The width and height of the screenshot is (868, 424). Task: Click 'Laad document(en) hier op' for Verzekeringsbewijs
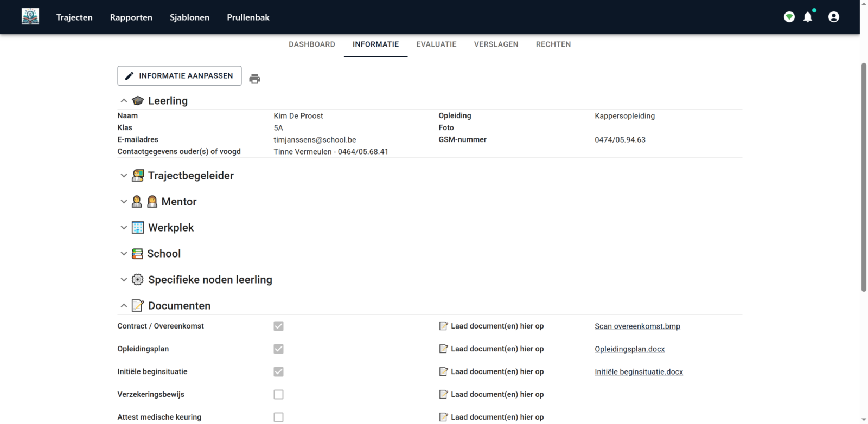[x=497, y=394]
